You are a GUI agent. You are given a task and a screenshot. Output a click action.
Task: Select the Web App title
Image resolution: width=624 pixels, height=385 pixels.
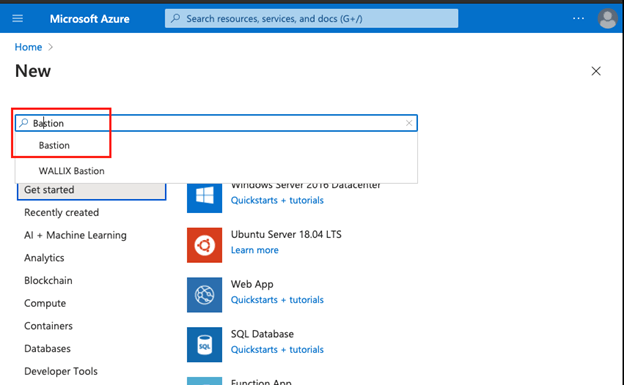click(x=252, y=284)
